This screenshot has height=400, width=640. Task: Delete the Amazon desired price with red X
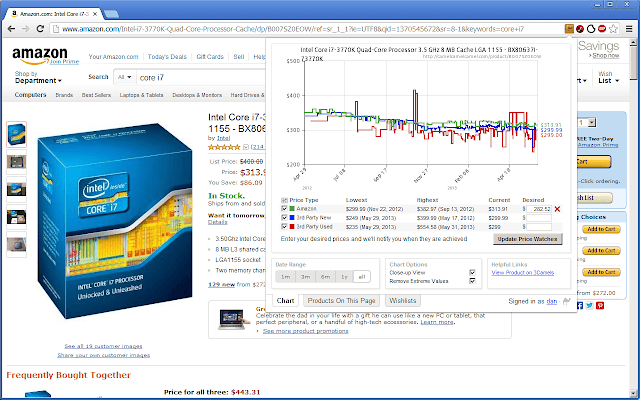point(557,208)
